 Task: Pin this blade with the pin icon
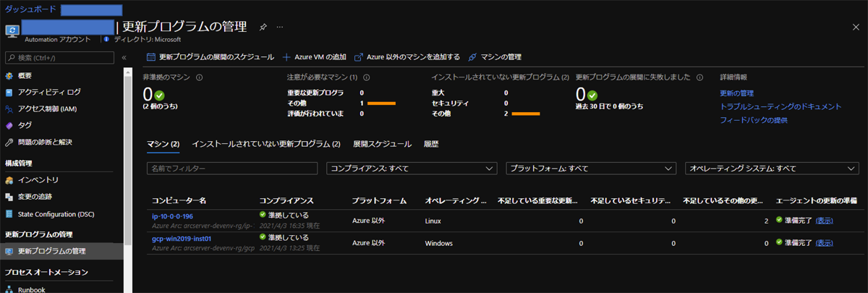(x=263, y=27)
